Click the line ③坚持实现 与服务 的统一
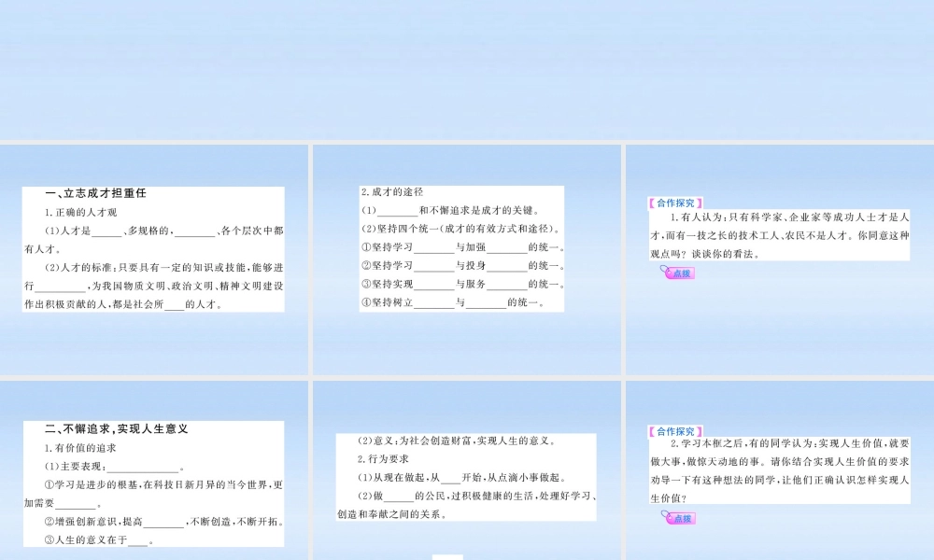Image resolution: width=934 pixels, height=560 pixels. [462, 285]
